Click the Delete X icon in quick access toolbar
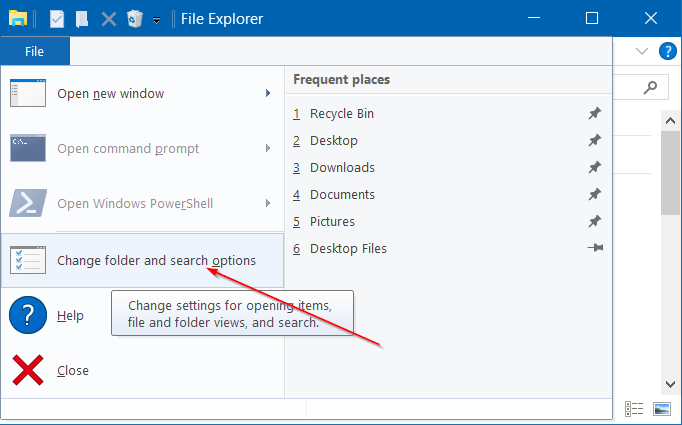 point(109,19)
